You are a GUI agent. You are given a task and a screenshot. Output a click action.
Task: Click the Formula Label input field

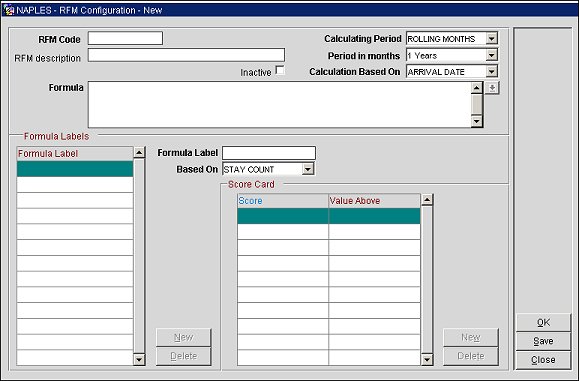coord(269,153)
